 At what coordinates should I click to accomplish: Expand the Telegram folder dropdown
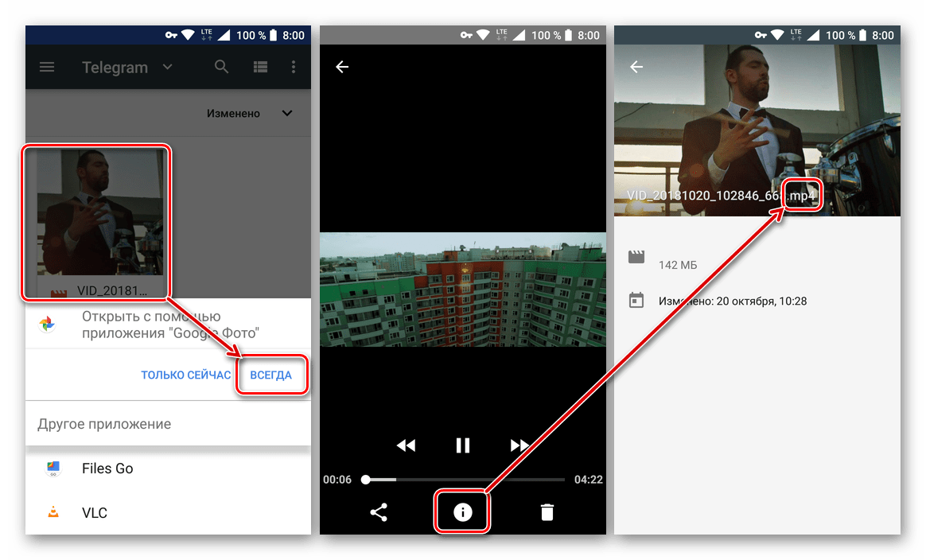pos(167,68)
